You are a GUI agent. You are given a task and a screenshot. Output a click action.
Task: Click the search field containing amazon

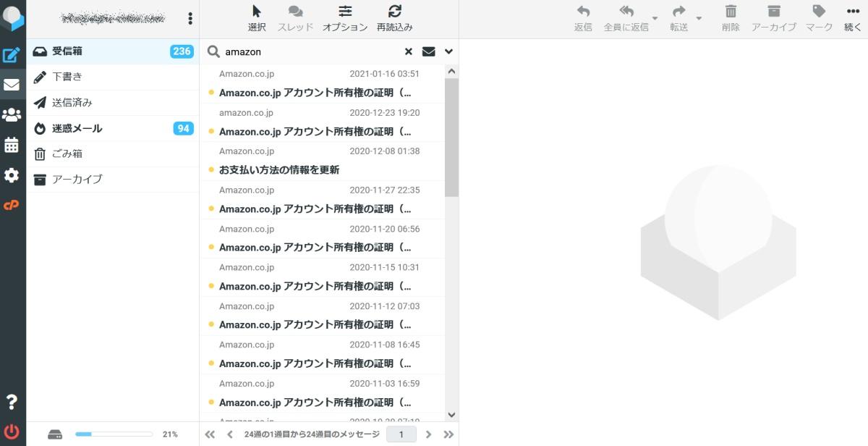pos(311,51)
